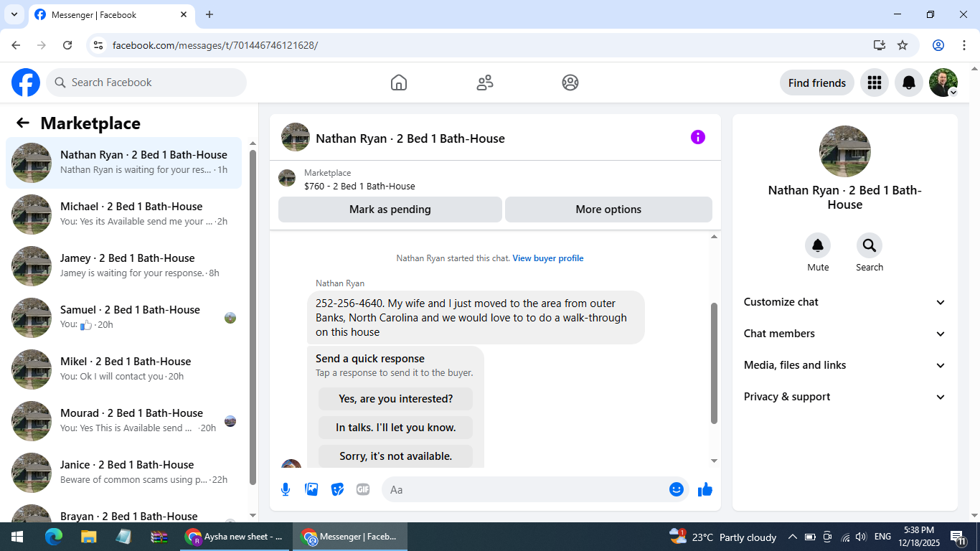Click the browser address bar URL
980x551 pixels.
click(215, 45)
